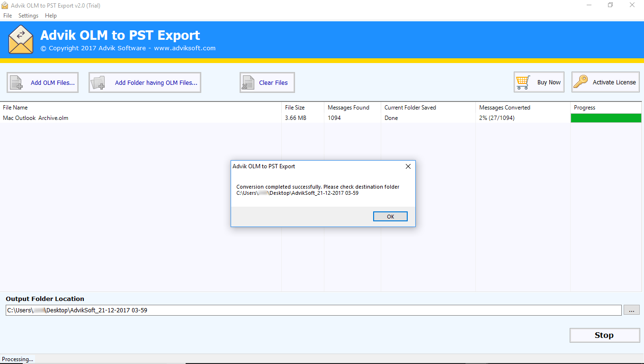Click the Clear Files button
Image resolution: width=644 pixels, height=364 pixels.
[x=267, y=82]
